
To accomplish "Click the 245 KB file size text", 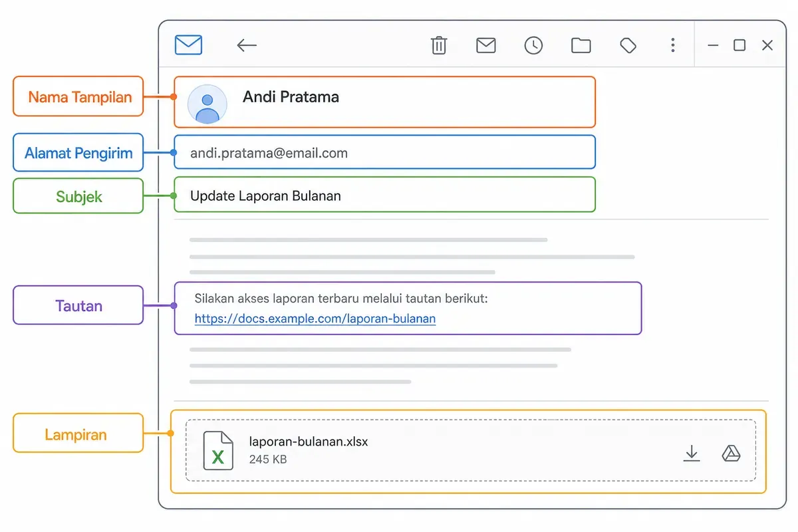I will point(268,459).
